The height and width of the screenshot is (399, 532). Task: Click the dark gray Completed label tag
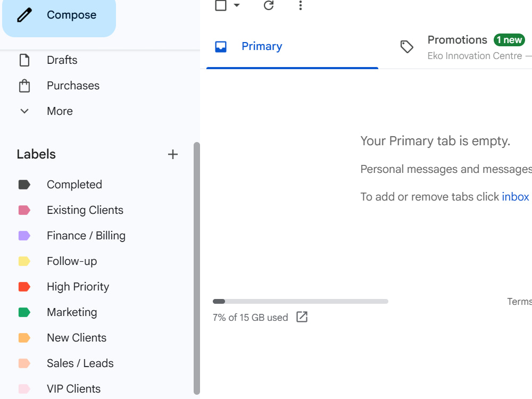pyautogui.click(x=24, y=185)
